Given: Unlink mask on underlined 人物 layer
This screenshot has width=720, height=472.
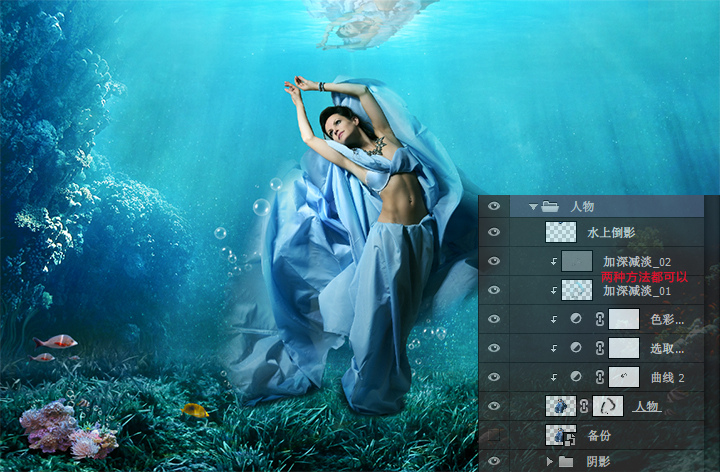Looking at the screenshot, I should [584, 406].
